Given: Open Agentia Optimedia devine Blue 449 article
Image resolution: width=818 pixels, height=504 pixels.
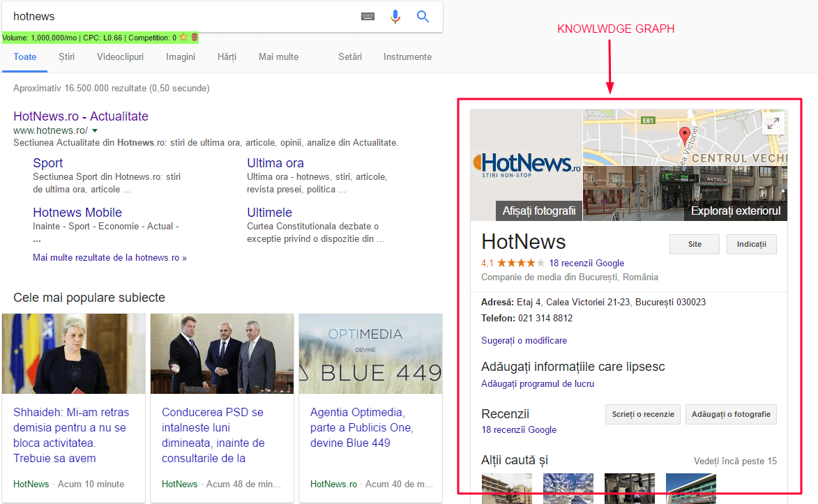Looking at the screenshot, I should coord(361,427).
